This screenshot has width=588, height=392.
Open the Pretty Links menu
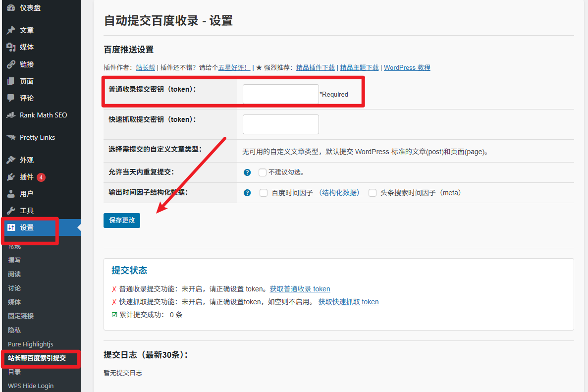(41, 137)
